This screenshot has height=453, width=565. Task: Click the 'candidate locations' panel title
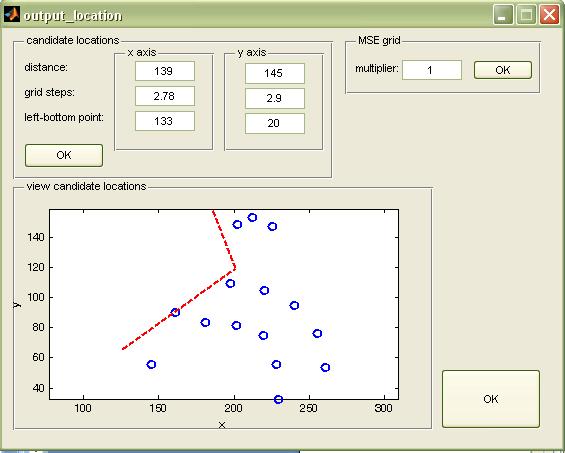(73, 40)
